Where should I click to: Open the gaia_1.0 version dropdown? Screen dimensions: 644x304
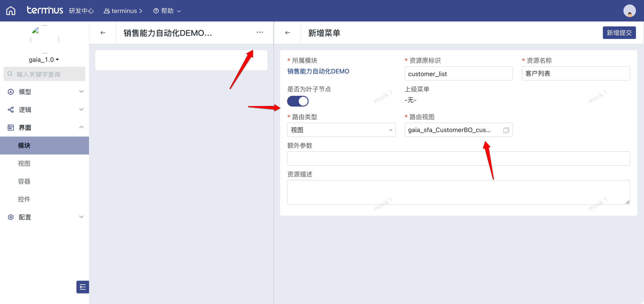pyautogui.click(x=44, y=60)
